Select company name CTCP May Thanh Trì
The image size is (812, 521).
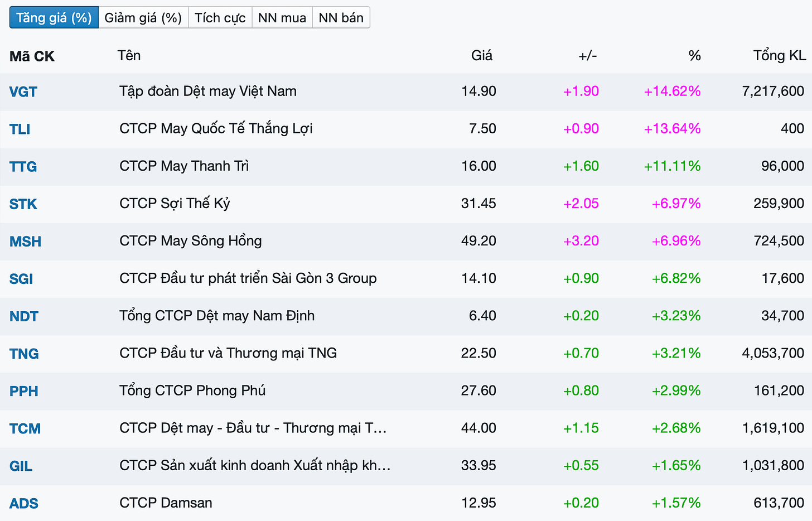click(x=184, y=166)
